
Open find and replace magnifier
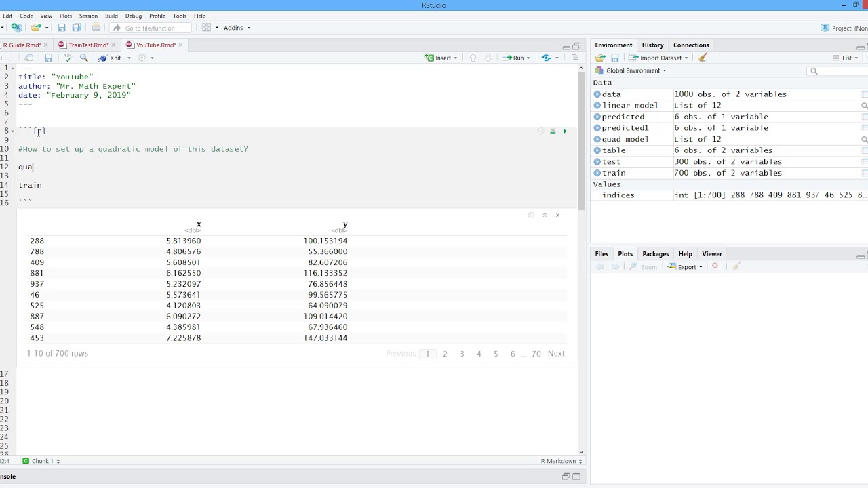pyautogui.click(x=84, y=58)
